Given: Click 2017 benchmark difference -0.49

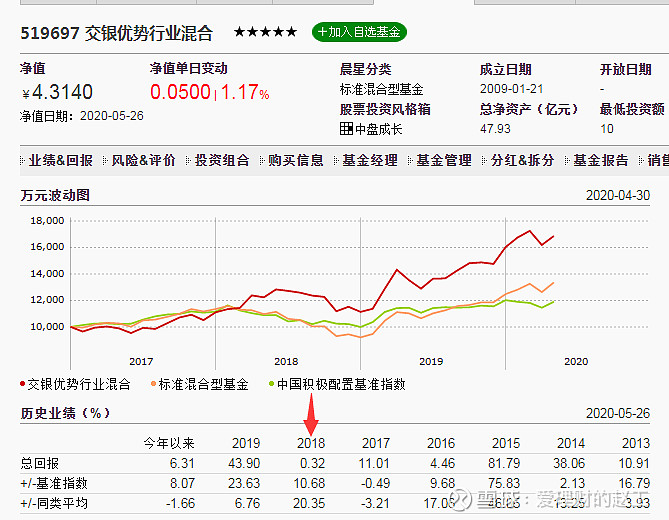Looking at the screenshot, I should (375, 483).
